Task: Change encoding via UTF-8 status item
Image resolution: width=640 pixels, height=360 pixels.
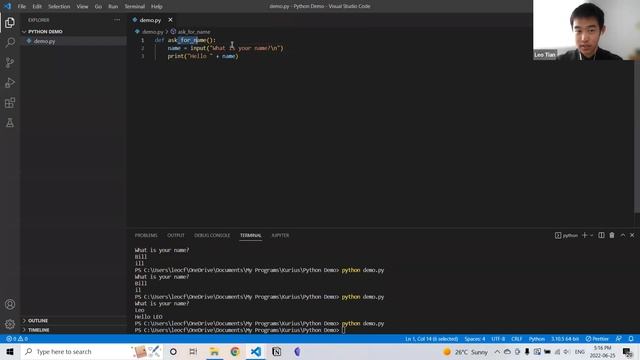Action: coord(498,339)
